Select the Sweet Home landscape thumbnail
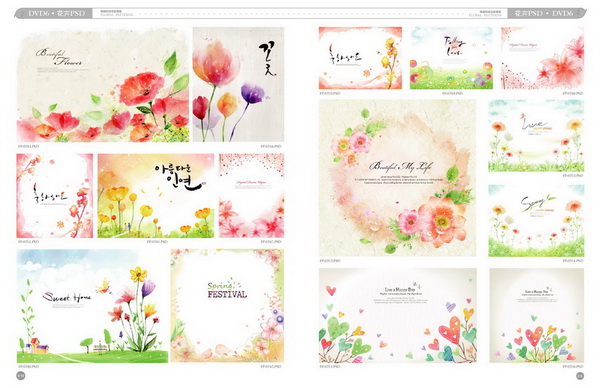 tap(92, 306)
